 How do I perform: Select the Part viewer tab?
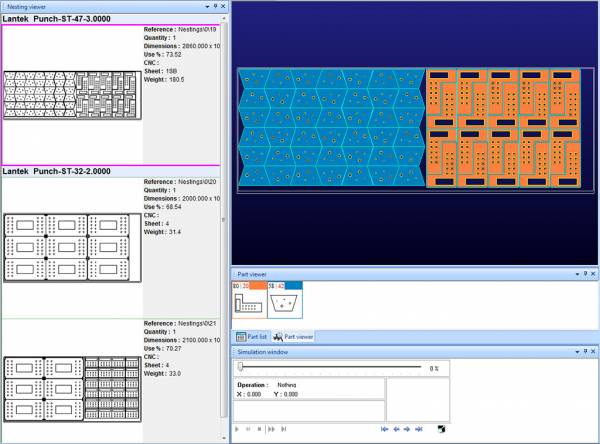294,337
